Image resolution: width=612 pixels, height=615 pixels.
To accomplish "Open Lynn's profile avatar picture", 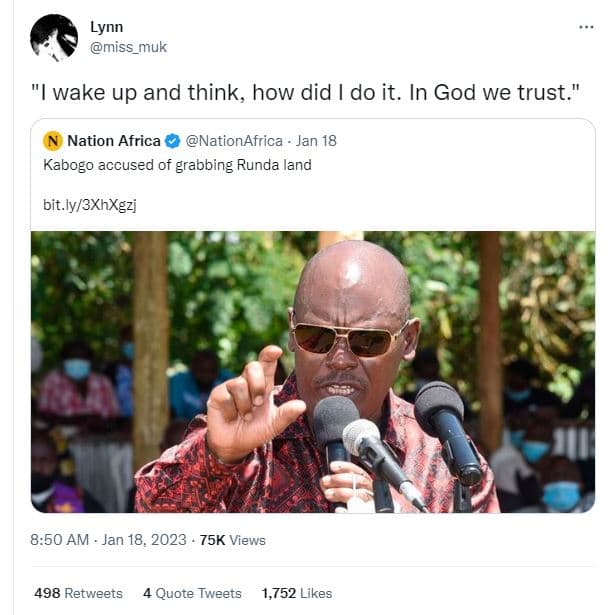I will point(54,38).
